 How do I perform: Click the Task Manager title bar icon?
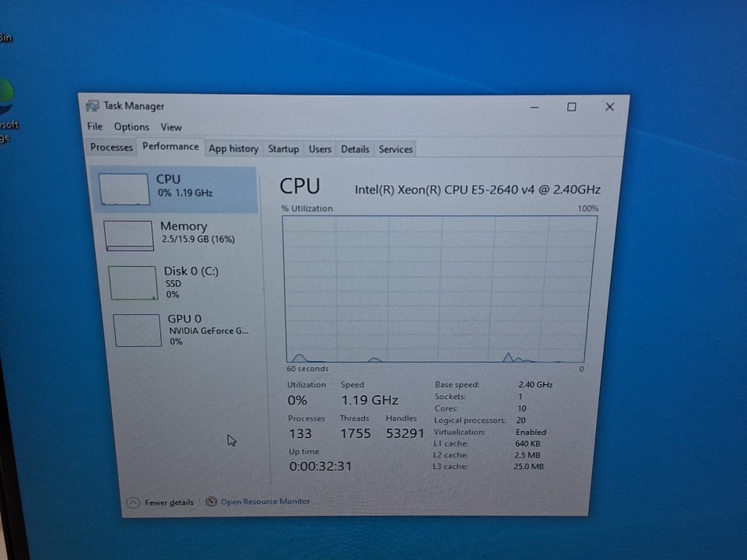coord(93,106)
